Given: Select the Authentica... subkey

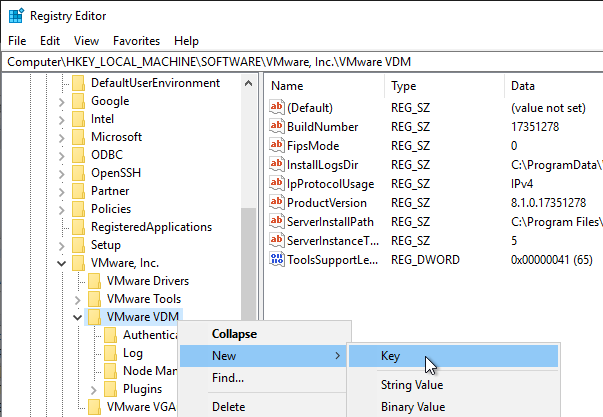Looking at the screenshot, I should coord(150,335).
